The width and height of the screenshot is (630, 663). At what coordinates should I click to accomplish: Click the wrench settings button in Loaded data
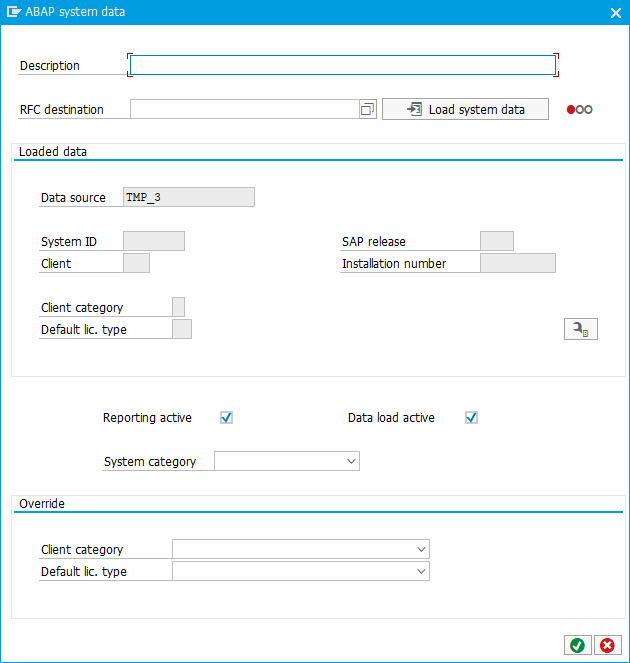coord(581,329)
